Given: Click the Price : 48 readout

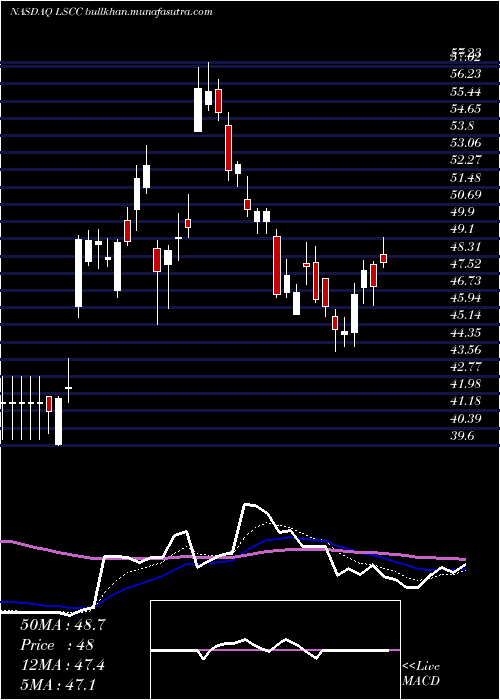Looking at the screenshot, I should 57,645.
